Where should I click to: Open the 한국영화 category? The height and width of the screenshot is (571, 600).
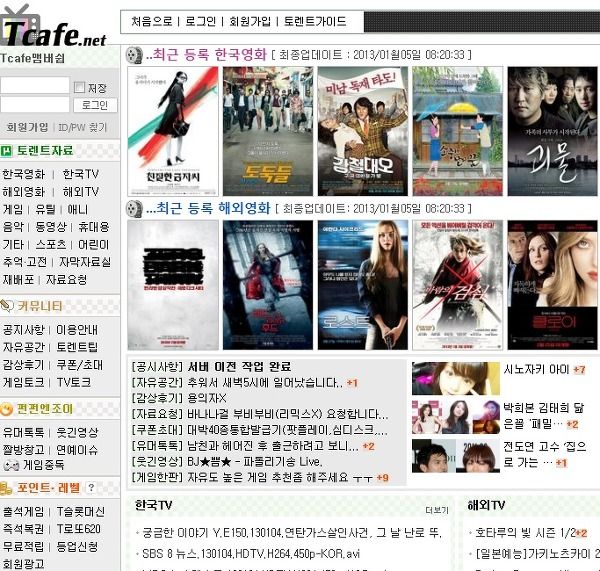click(x=24, y=174)
